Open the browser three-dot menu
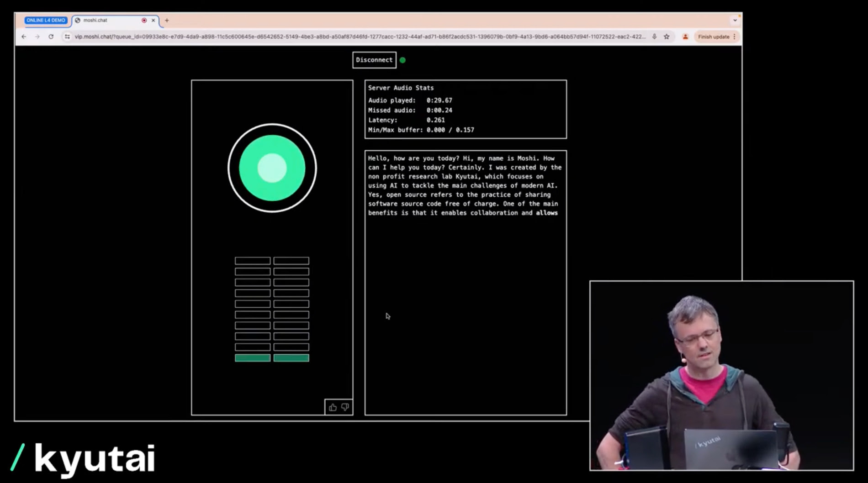The width and height of the screenshot is (868, 483). tap(734, 37)
